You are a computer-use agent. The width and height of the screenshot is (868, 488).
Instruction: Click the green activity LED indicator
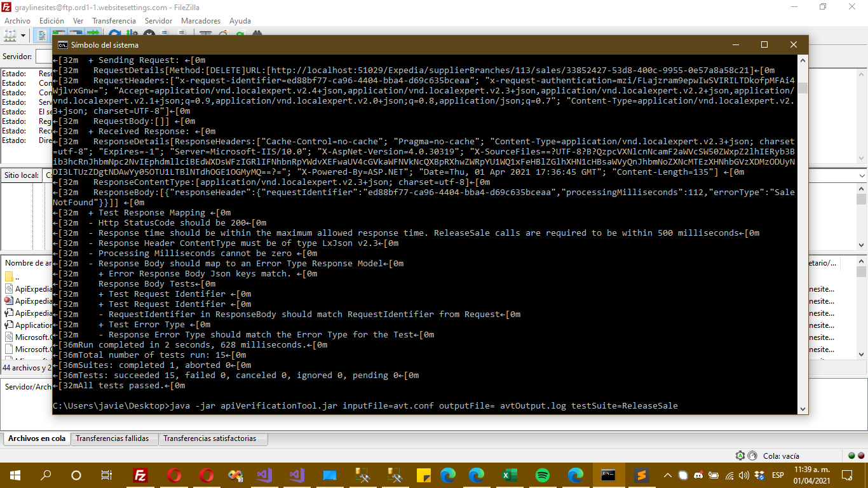[851, 456]
